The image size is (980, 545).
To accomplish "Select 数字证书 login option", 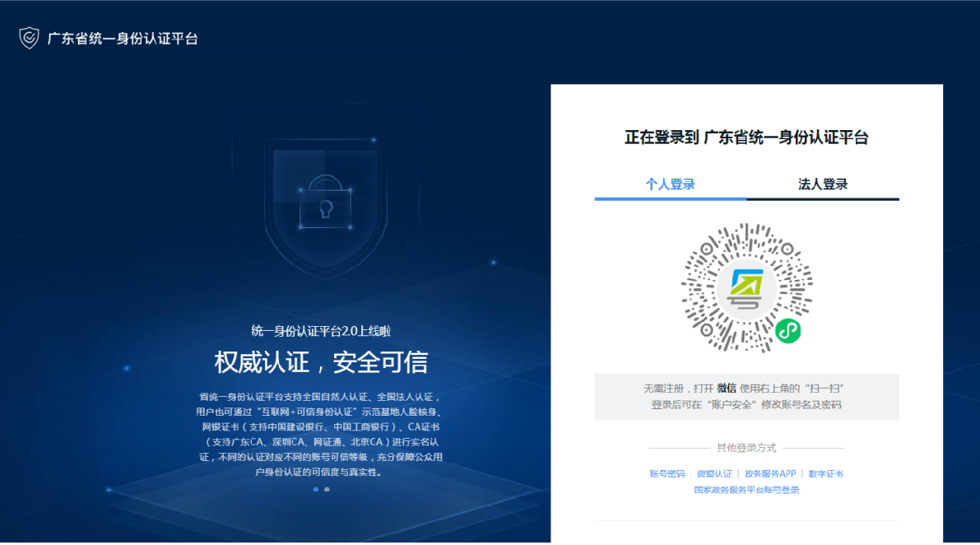I will 825,474.
